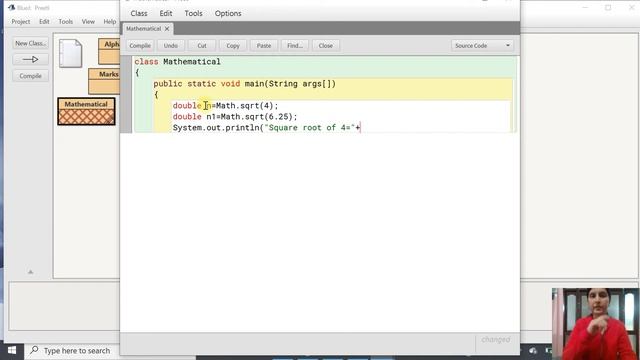Click the Windows Start button
The image size is (640, 360).
(12, 351)
